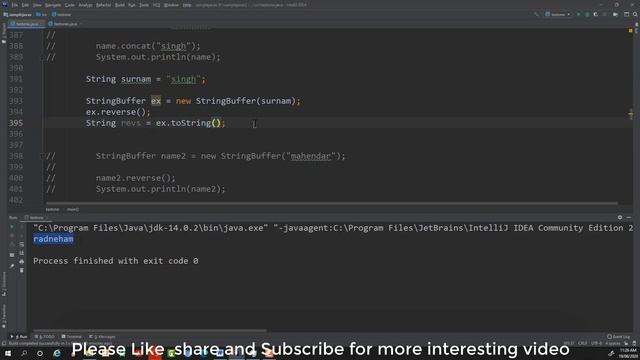Click the Pin Tab icon in Run panel

(x=12, y=266)
